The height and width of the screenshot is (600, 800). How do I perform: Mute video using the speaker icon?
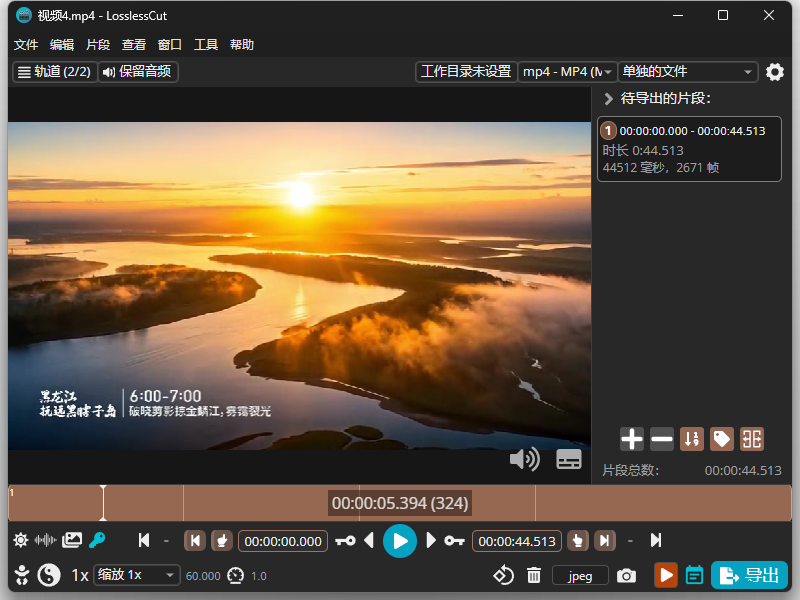click(524, 459)
